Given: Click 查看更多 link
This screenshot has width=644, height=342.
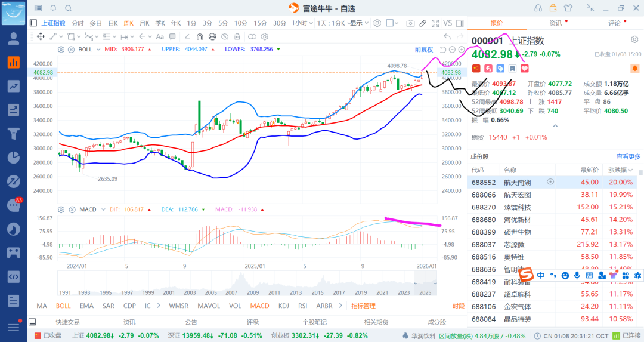Looking at the screenshot, I should 628,156.
